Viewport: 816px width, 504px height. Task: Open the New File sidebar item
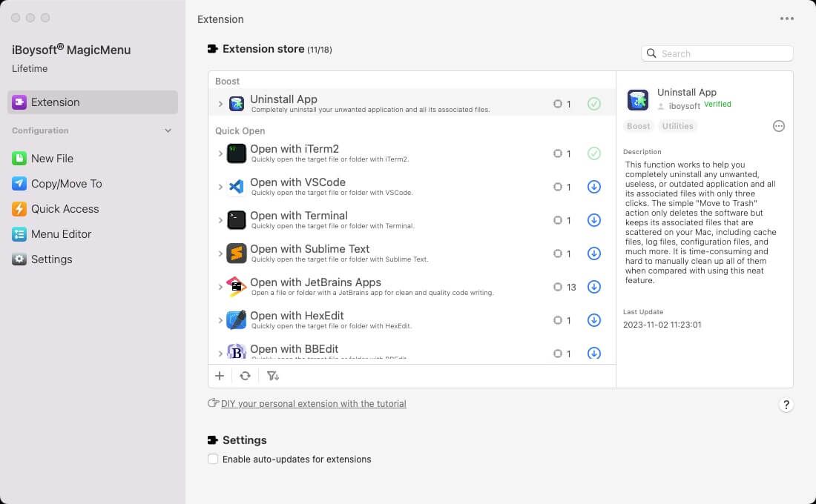click(52, 159)
